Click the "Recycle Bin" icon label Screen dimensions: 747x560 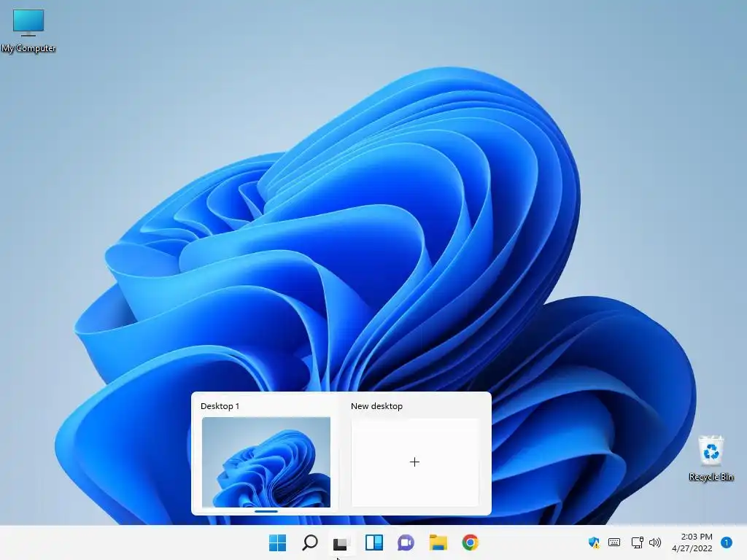coord(711,477)
